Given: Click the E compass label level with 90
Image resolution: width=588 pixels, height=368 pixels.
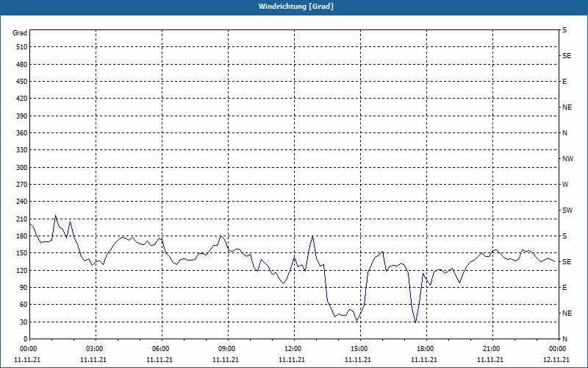Looking at the screenshot, I should pyautogui.click(x=564, y=288).
